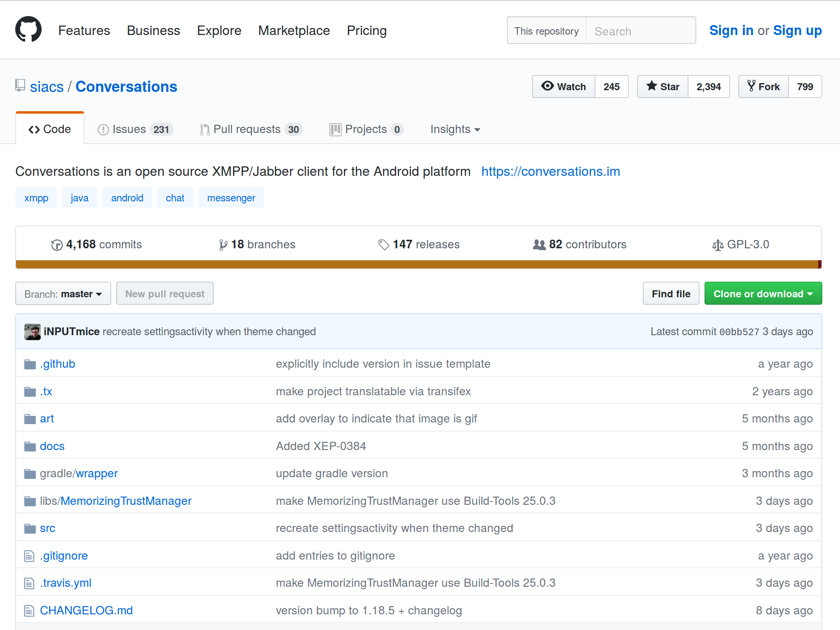The image size is (840, 630).
Task: Open the 2,394 stargazers count
Action: click(x=709, y=86)
